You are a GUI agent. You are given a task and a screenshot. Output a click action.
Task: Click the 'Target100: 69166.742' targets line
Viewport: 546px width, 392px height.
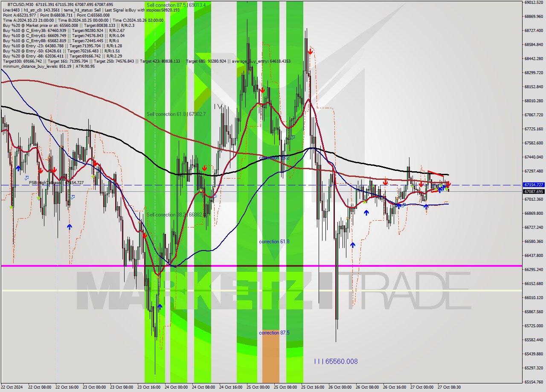146,61
